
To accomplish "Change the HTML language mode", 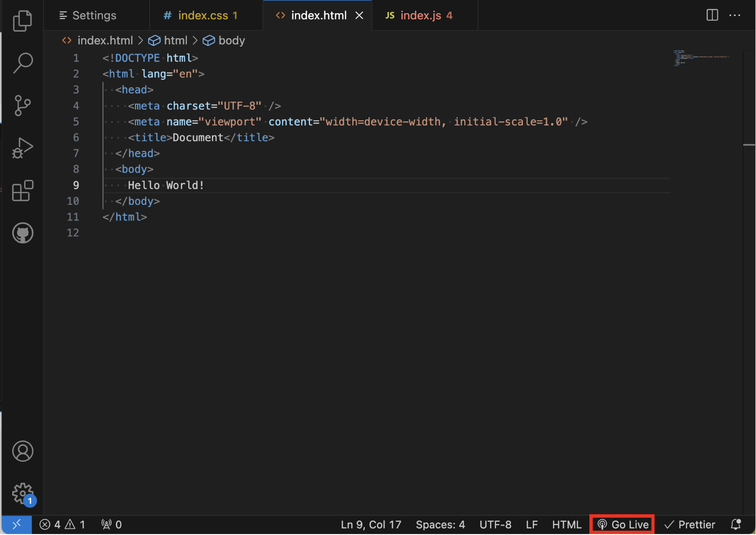I will (566, 525).
